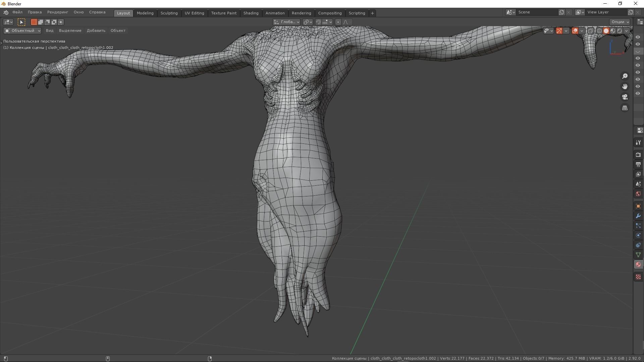The width and height of the screenshot is (644, 362).
Task: Open the Объектный mode dropdown
Action: pyautogui.click(x=22, y=31)
